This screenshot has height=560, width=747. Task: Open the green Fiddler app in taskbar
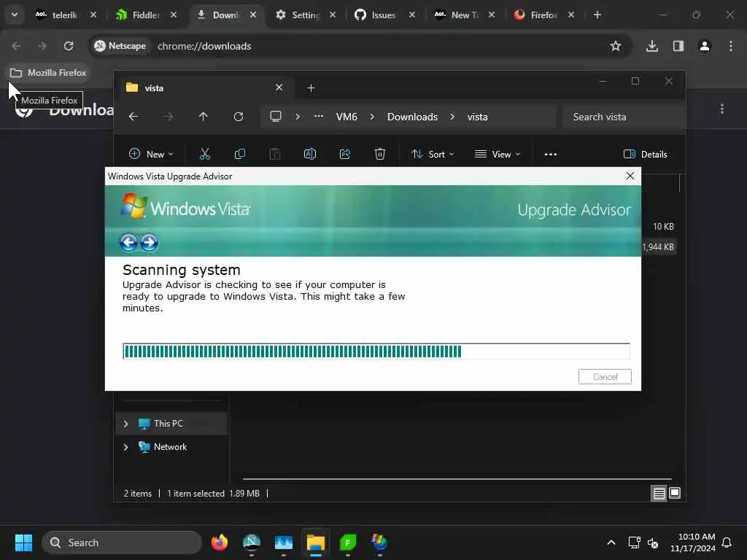[x=348, y=542]
